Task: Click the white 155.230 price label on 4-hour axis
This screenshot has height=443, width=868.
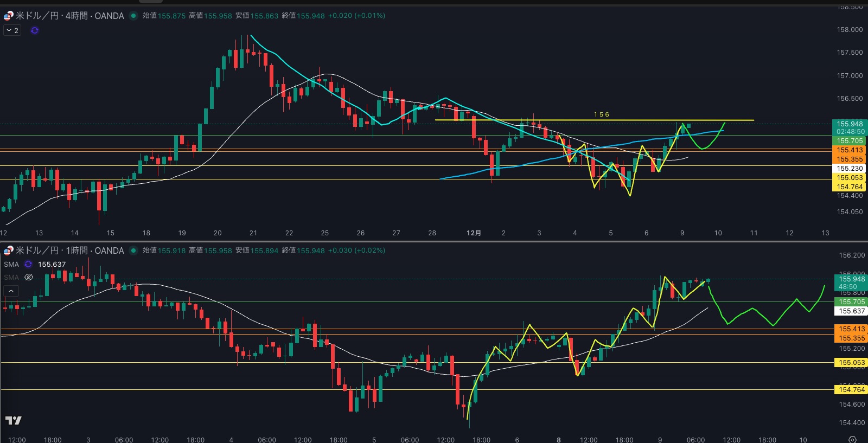Action: point(849,169)
